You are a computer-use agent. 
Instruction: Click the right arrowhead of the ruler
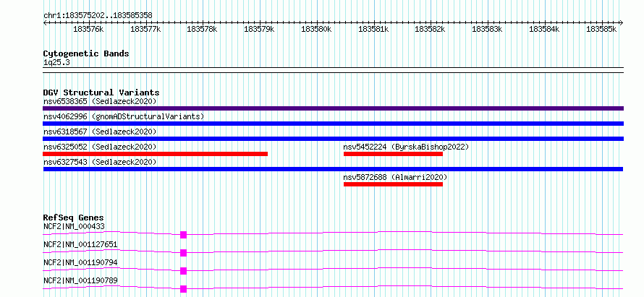point(621,22)
